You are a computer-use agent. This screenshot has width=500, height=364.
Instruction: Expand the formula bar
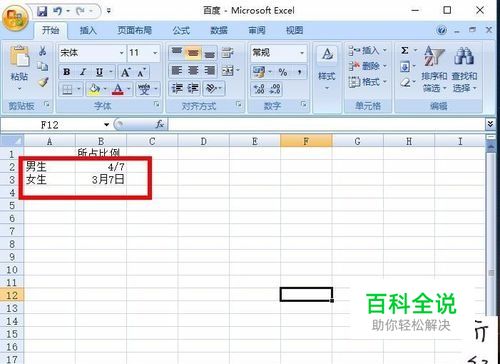490,124
